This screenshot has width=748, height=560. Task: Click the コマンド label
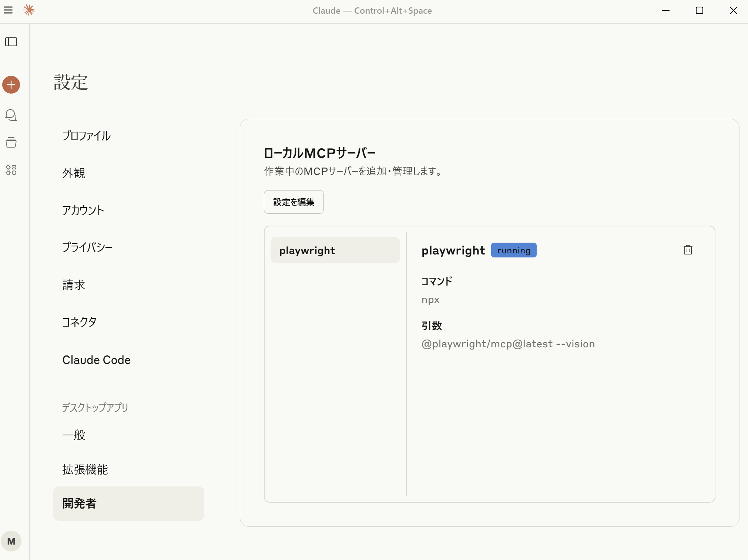(437, 281)
